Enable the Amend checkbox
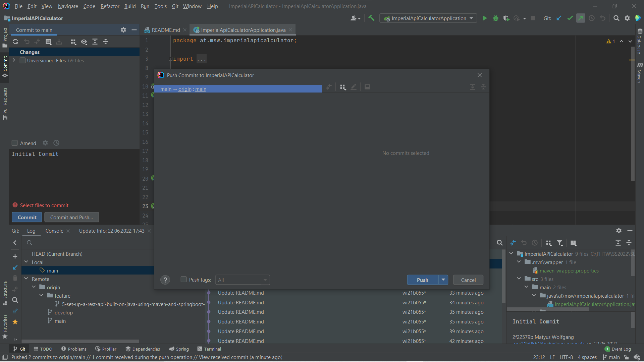This screenshot has height=362, width=644. (15, 143)
